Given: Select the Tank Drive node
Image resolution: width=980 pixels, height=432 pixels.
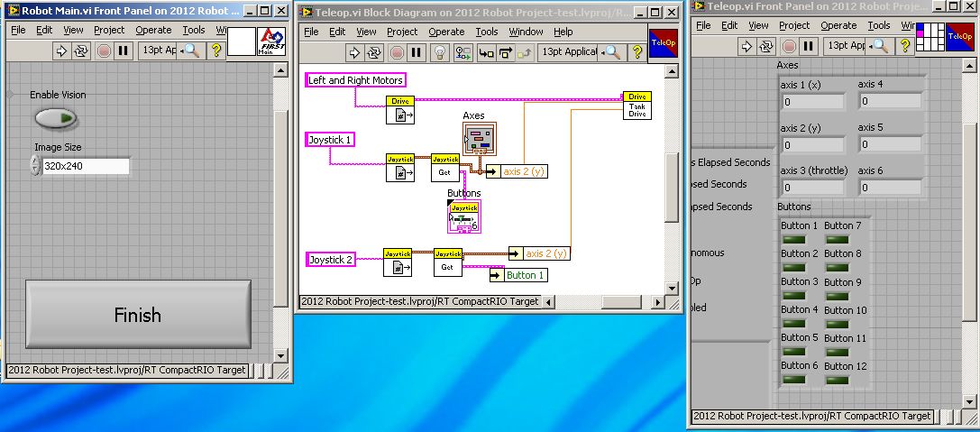Looking at the screenshot, I should tap(637, 105).
